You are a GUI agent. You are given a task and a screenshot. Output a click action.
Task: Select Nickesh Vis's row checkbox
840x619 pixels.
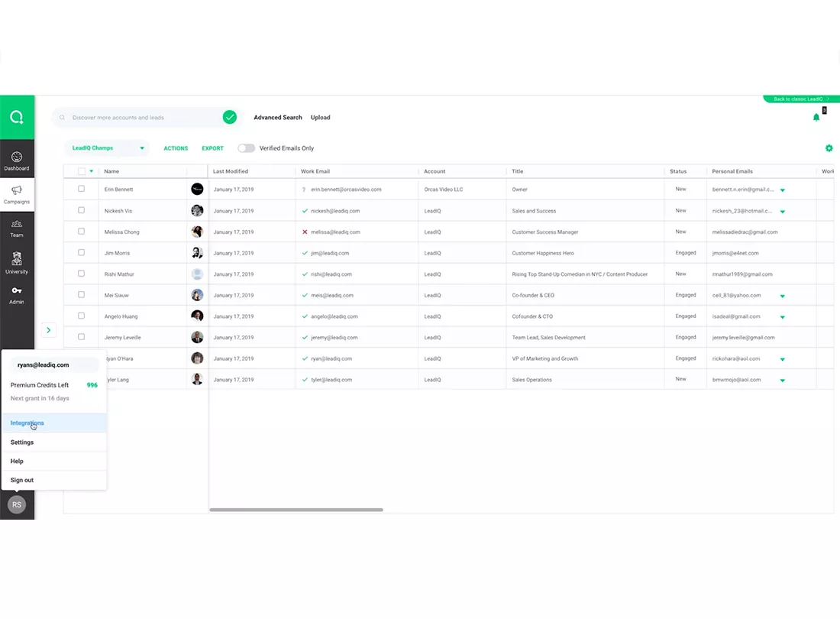pyautogui.click(x=82, y=210)
